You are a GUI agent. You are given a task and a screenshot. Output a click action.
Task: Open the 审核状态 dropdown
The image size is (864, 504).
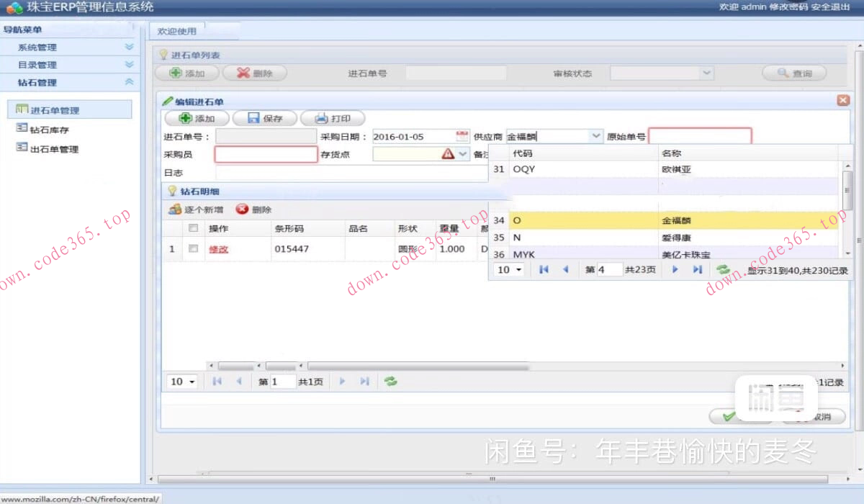click(706, 73)
